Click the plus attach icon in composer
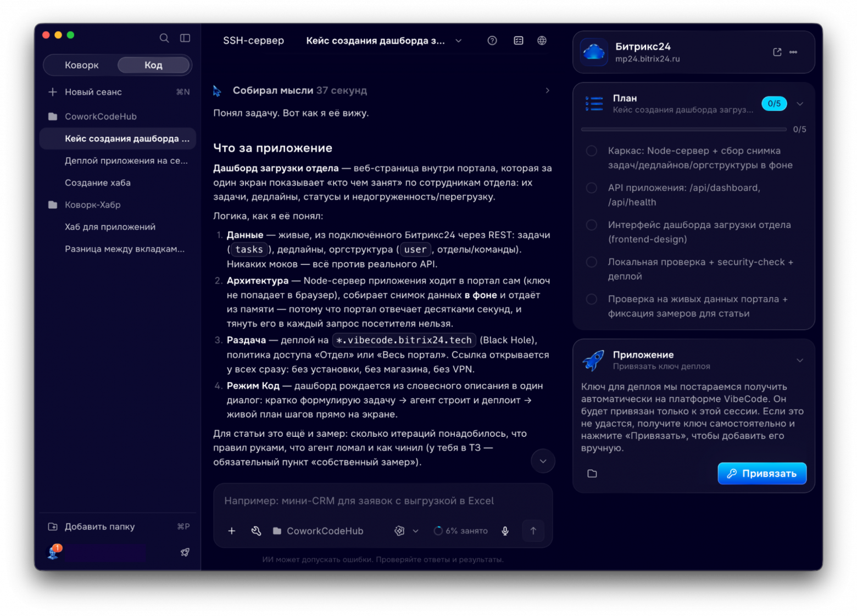The image size is (857, 616). click(x=232, y=531)
